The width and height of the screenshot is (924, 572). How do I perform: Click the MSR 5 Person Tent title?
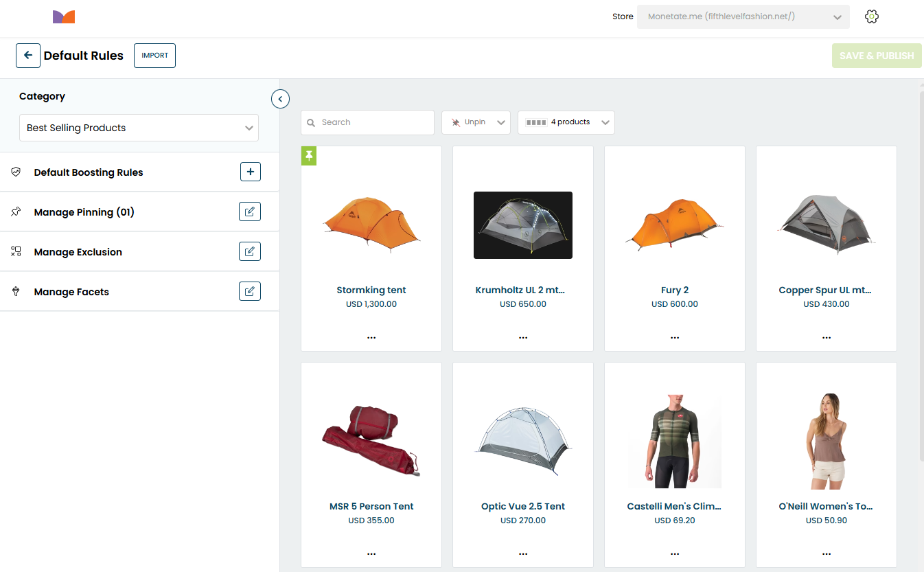pyautogui.click(x=371, y=506)
